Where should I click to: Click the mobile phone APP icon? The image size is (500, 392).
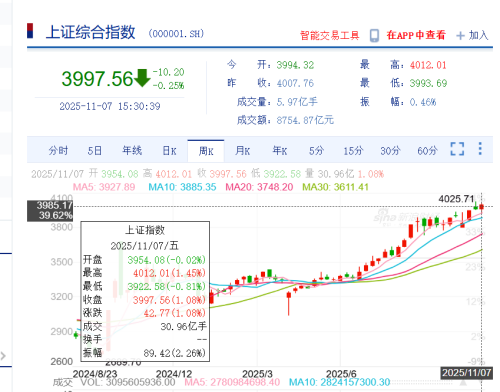click(374, 35)
